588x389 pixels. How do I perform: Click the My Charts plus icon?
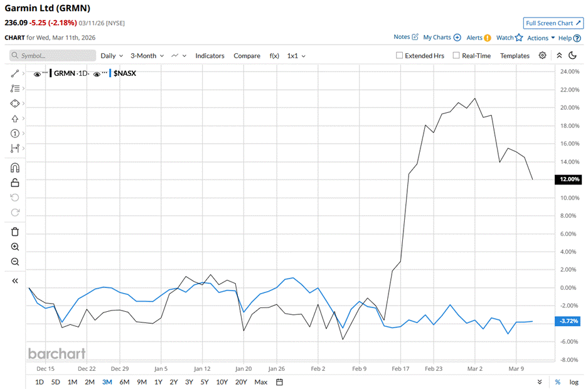tap(457, 38)
